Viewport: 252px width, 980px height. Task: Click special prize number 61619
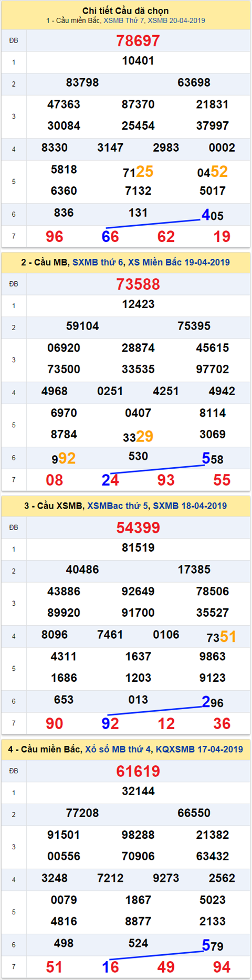click(x=138, y=771)
